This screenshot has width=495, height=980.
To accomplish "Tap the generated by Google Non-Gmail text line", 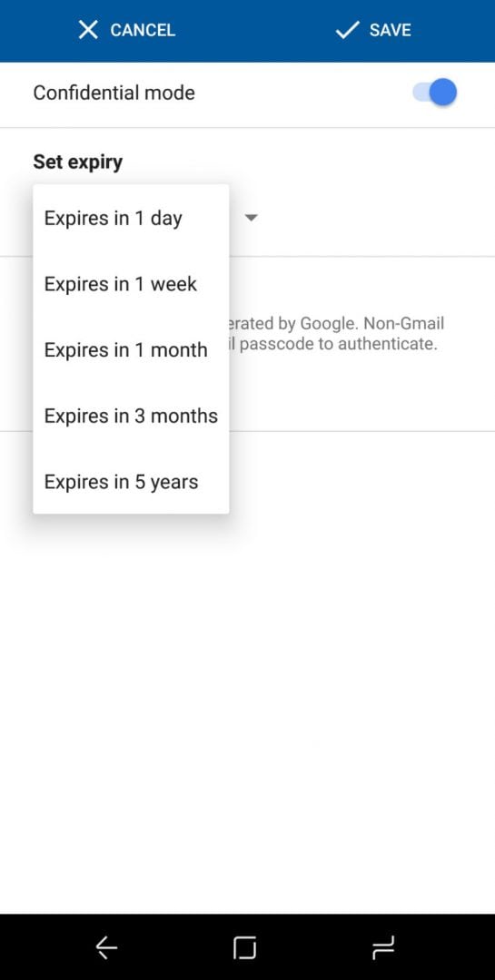I will (x=337, y=323).
